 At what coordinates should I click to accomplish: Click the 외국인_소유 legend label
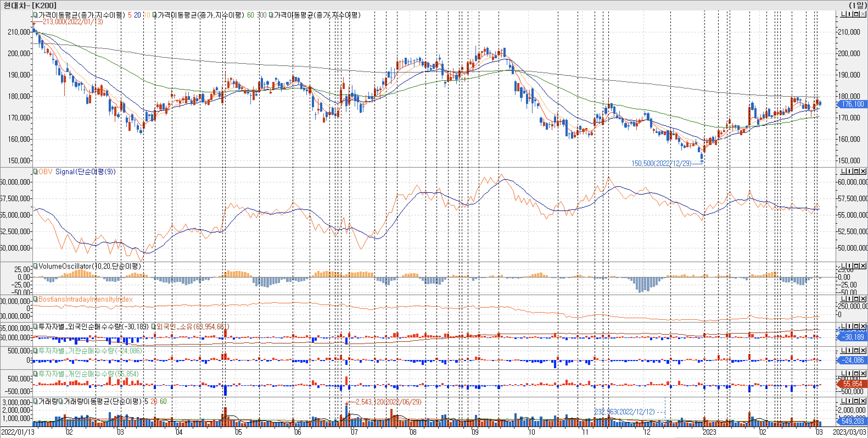coord(192,326)
